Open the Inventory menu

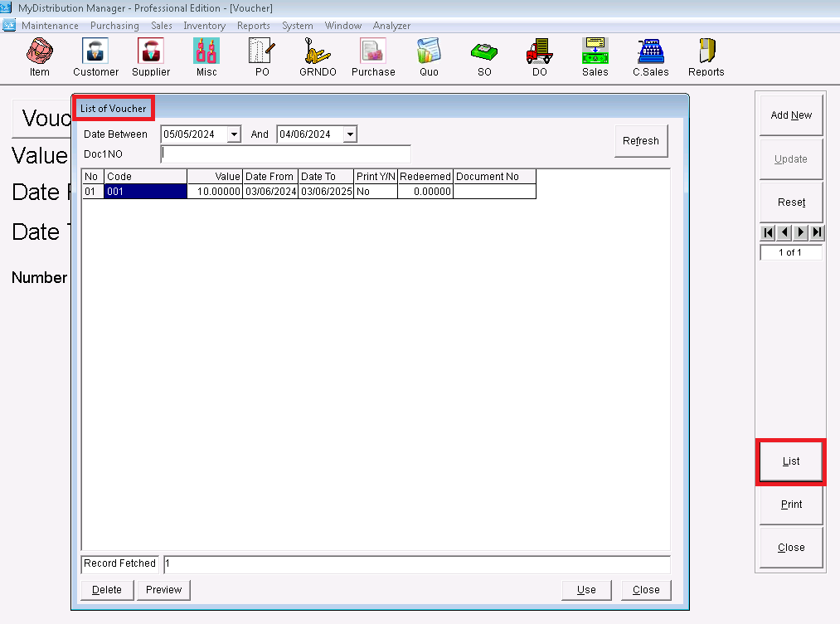click(204, 26)
